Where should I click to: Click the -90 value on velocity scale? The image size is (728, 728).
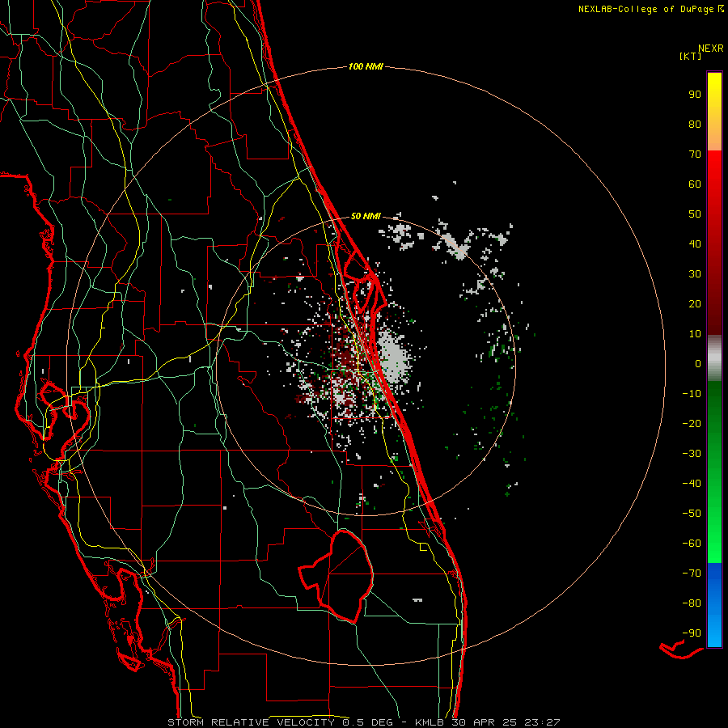tap(692, 633)
